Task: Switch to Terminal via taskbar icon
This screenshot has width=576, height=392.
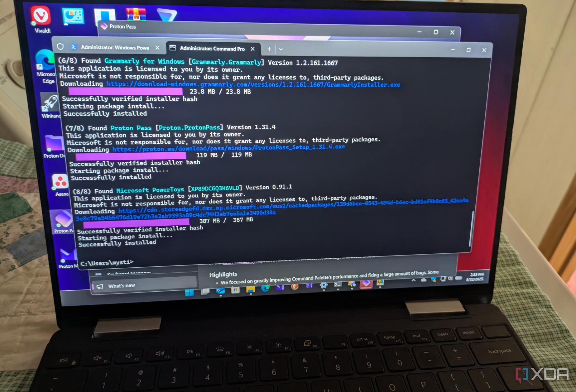Action: click(338, 284)
